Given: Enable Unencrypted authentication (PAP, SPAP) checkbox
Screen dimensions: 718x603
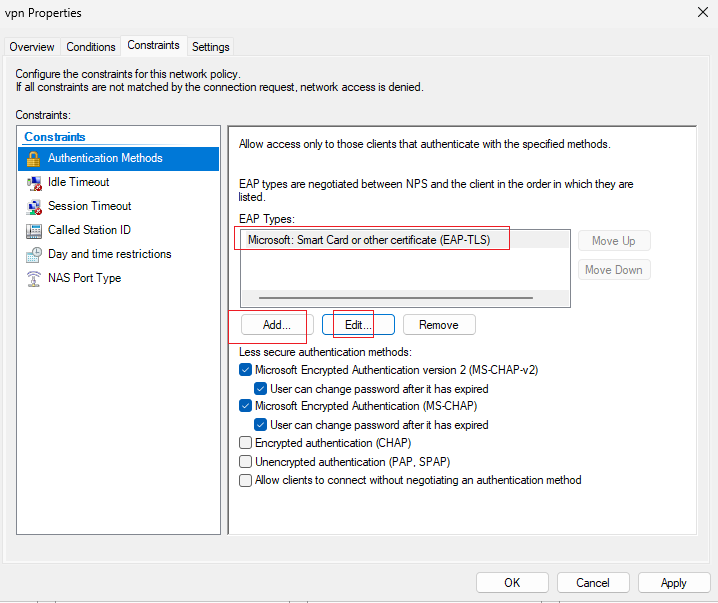Looking at the screenshot, I should click(x=245, y=462).
